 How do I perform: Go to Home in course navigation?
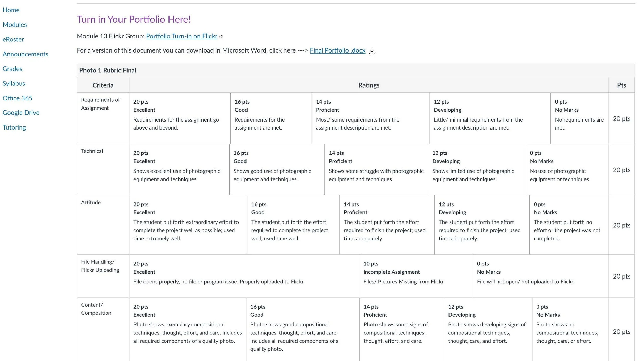(x=11, y=10)
